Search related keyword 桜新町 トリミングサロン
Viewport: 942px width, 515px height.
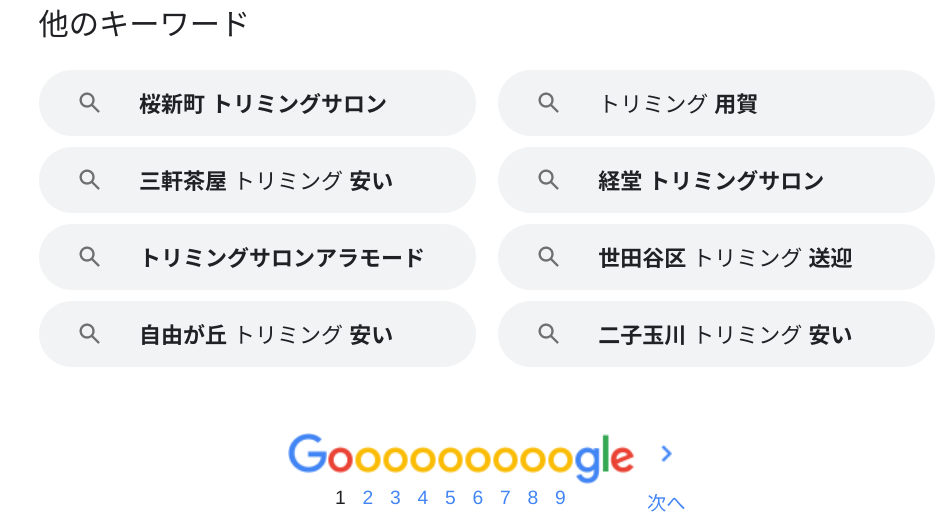pos(263,104)
